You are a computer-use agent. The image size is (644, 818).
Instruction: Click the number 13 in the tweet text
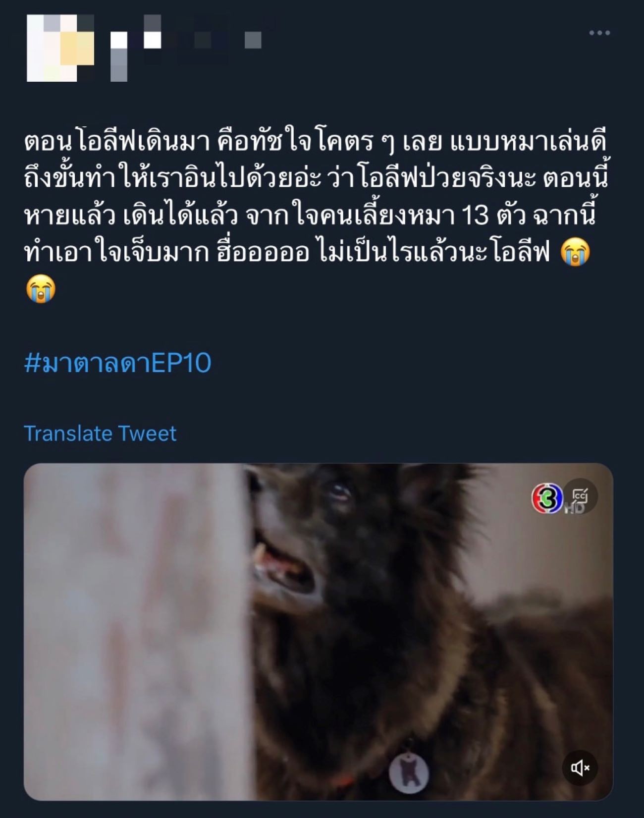click(475, 216)
